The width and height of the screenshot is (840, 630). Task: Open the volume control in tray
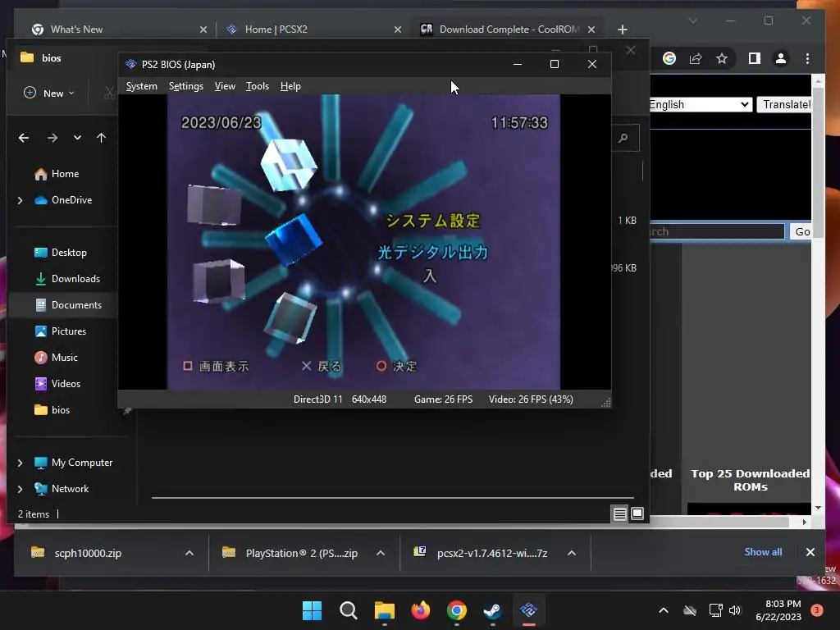(x=735, y=610)
